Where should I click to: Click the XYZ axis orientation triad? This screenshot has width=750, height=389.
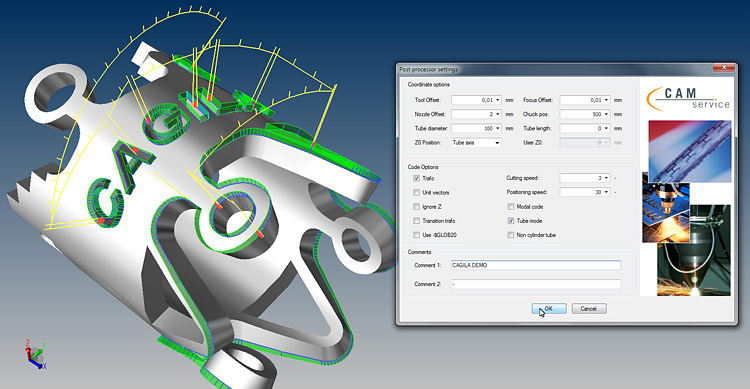click(x=35, y=355)
